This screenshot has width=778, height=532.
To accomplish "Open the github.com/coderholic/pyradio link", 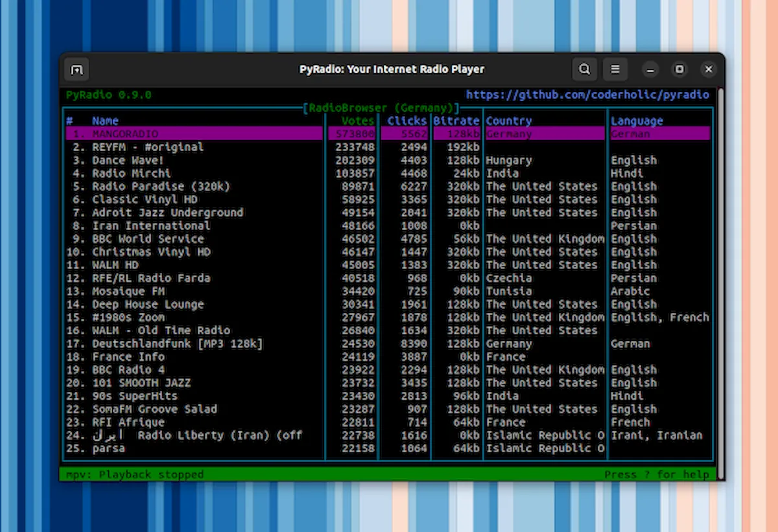I will pyautogui.click(x=587, y=95).
